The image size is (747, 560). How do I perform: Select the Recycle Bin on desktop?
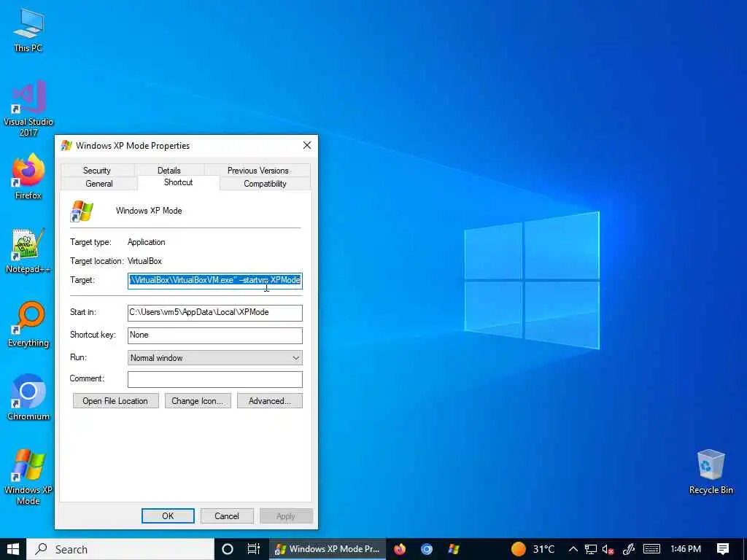tap(711, 472)
